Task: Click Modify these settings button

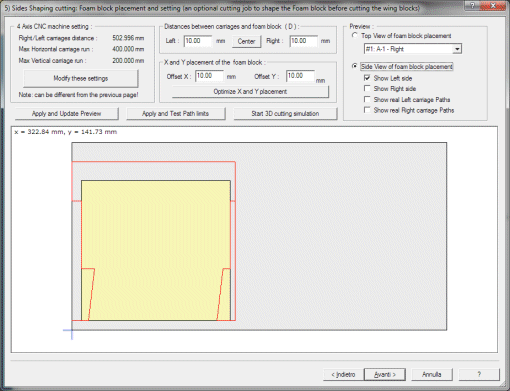Action: tap(80, 78)
